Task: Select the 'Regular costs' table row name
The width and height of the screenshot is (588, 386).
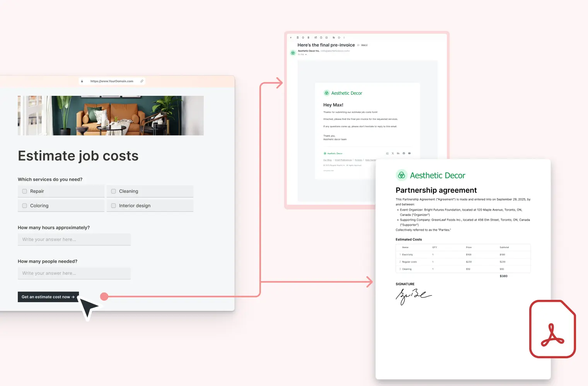Action: tap(409, 262)
